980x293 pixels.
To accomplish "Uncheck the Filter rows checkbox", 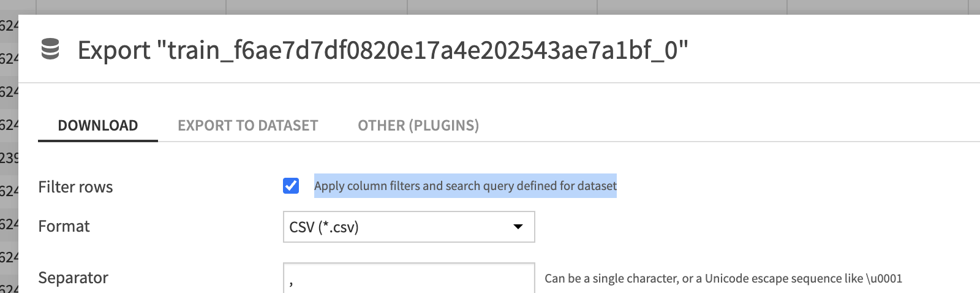I will (291, 186).
